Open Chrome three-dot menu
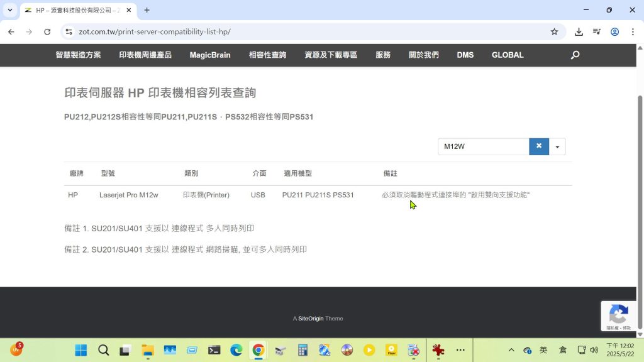This screenshot has height=362, width=644. pyautogui.click(x=633, y=31)
